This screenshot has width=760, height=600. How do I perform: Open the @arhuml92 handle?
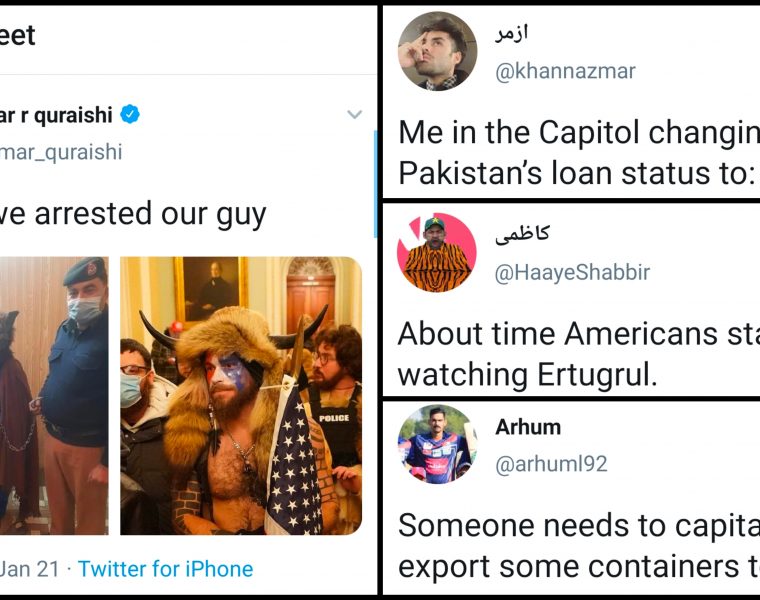coord(551,464)
